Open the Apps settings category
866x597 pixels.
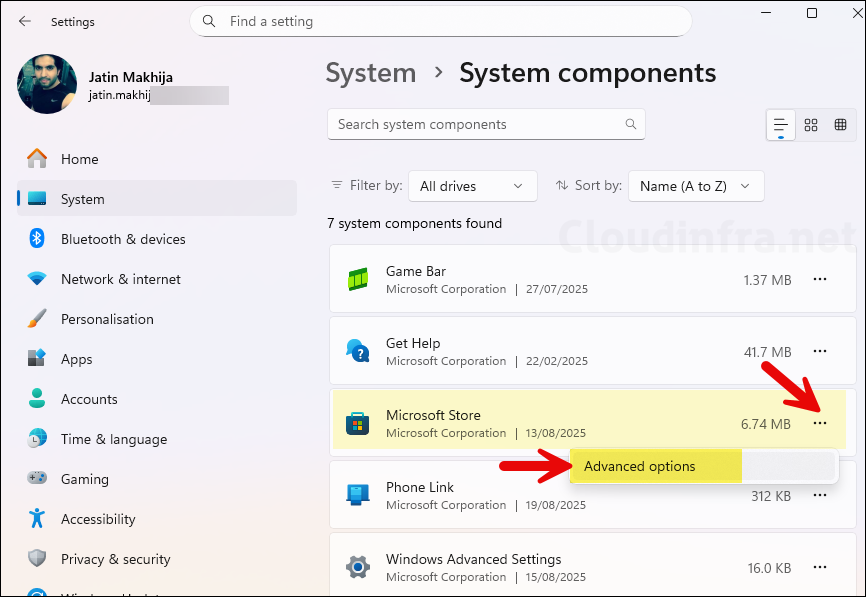click(x=157, y=359)
